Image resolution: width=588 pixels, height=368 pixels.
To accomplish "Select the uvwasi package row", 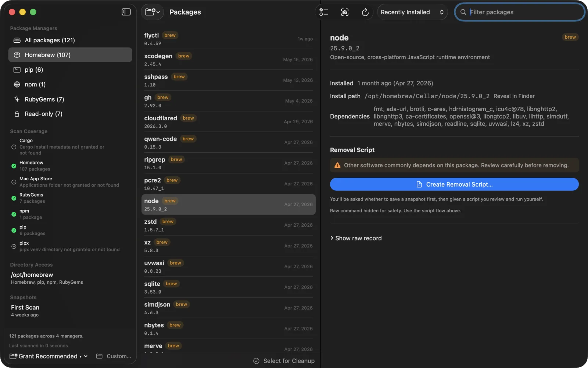I will [x=229, y=266].
